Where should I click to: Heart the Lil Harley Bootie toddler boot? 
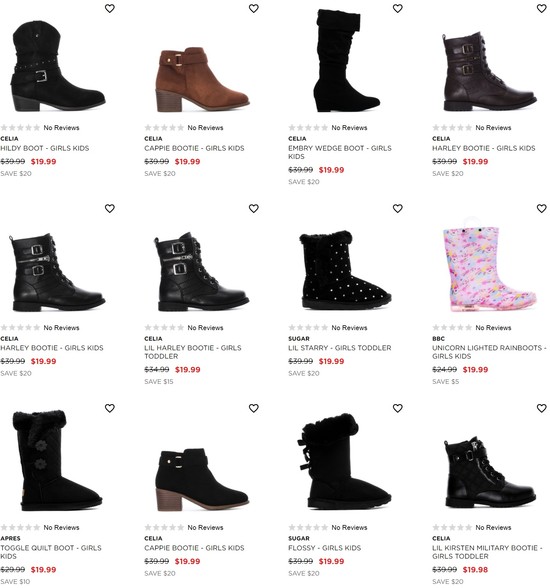pyautogui.click(x=253, y=208)
